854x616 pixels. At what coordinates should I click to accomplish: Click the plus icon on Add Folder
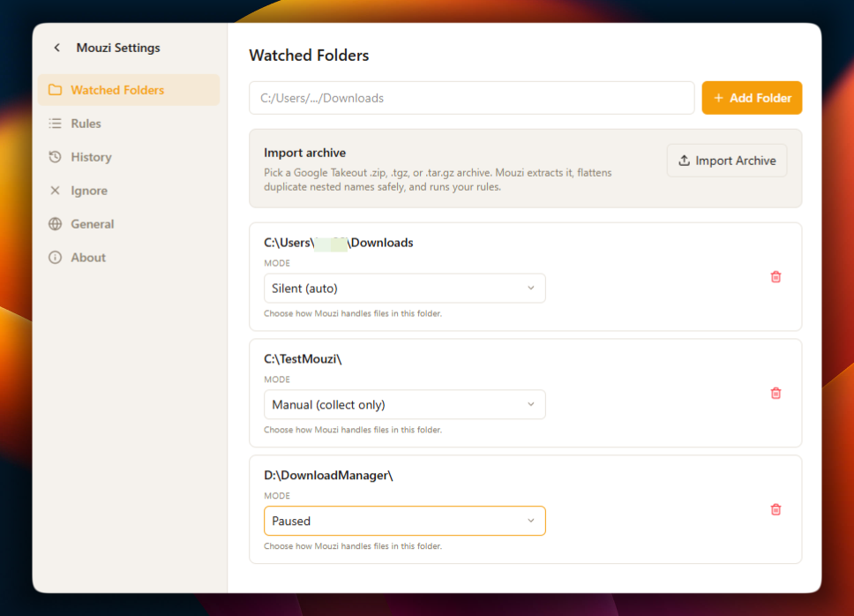(718, 98)
